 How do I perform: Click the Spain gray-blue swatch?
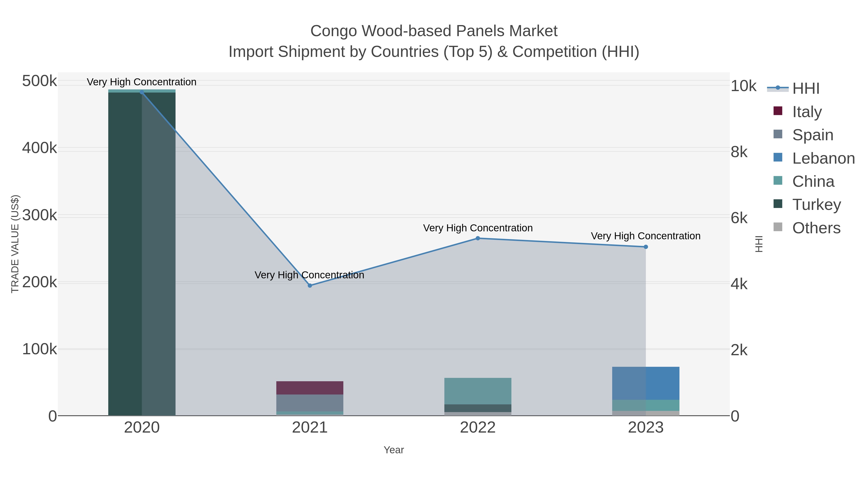coord(778,134)
